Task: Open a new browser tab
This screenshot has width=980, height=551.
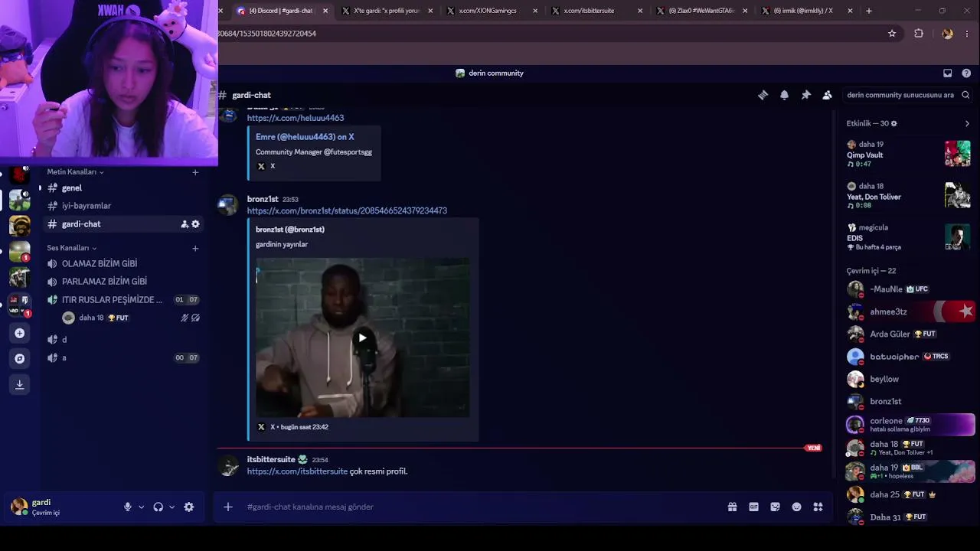Action: [868, 11]
